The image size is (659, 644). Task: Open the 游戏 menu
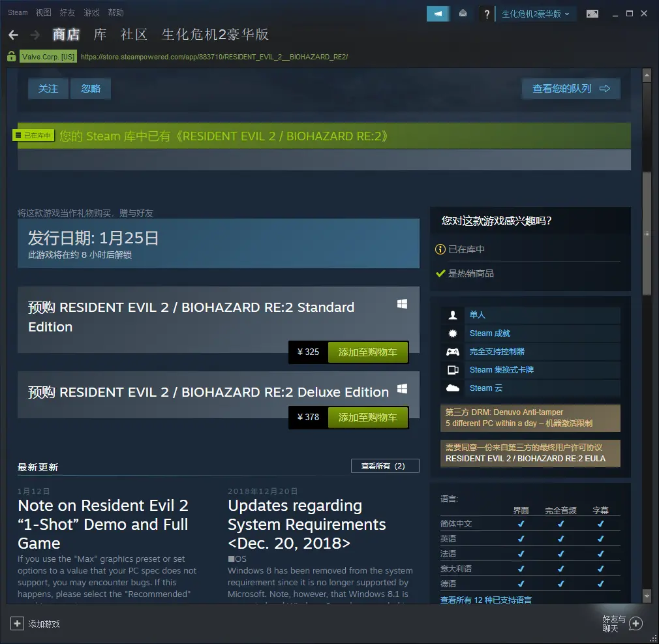click(x=91, y=12)
